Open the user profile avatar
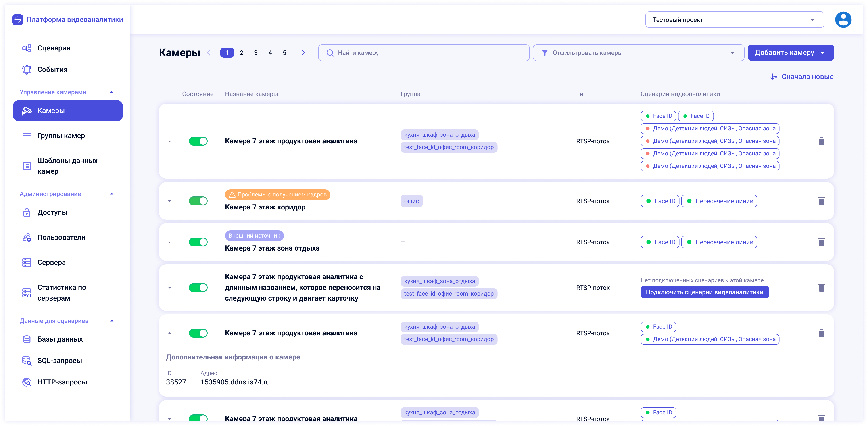 [843, 20]
